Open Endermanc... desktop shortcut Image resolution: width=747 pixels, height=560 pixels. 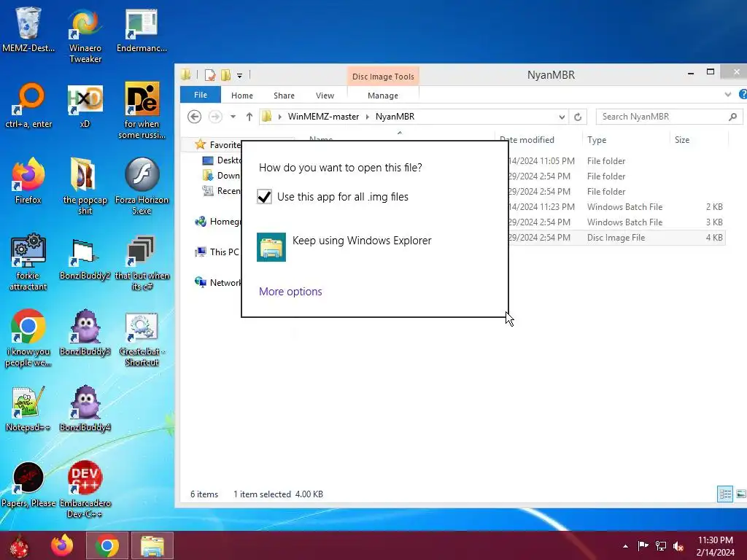[x=142, y=29]
